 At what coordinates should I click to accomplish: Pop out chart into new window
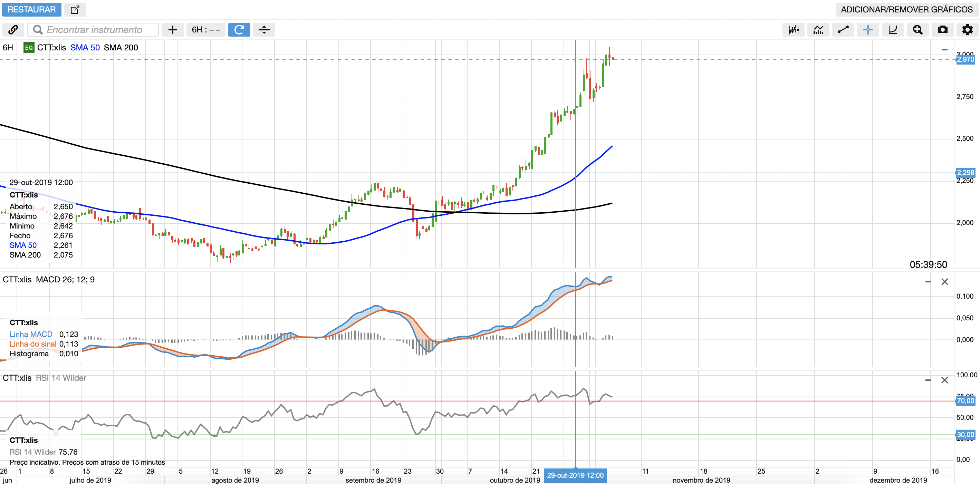(75, 10)
